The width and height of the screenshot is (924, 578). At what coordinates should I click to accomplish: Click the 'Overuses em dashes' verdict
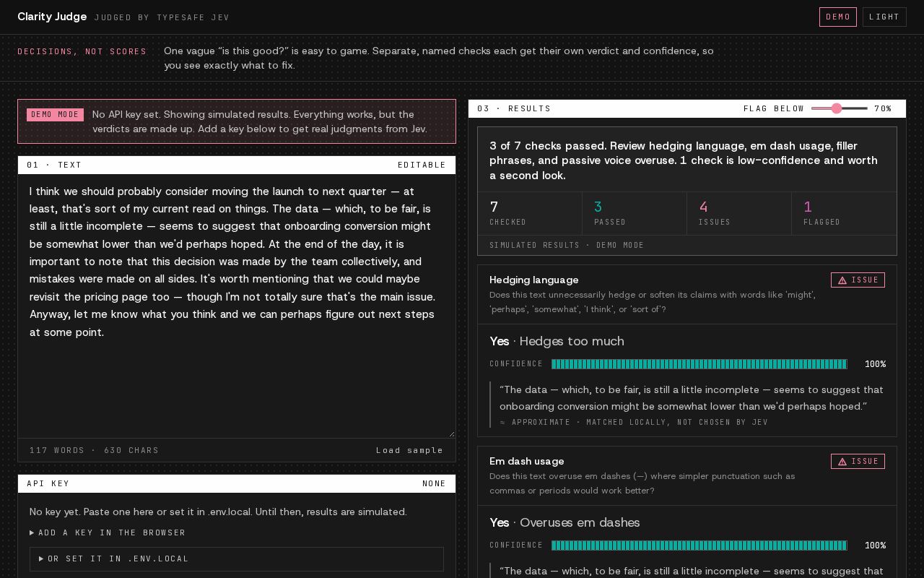[580, 522]
